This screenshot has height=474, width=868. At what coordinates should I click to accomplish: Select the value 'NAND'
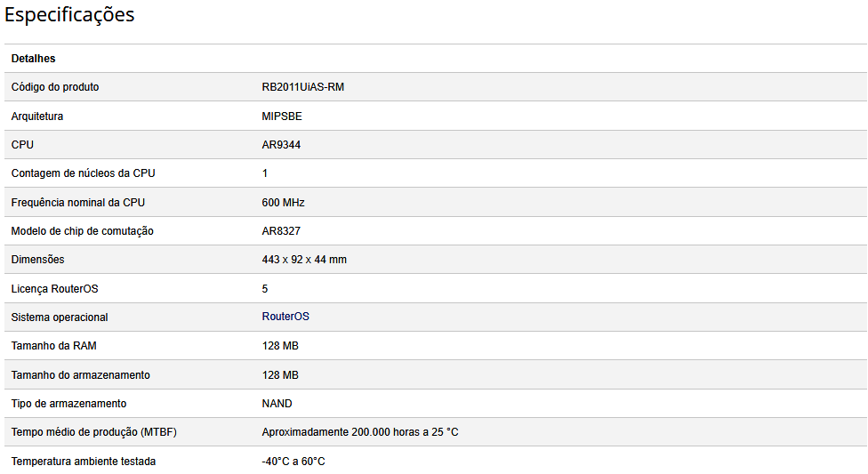277,404
